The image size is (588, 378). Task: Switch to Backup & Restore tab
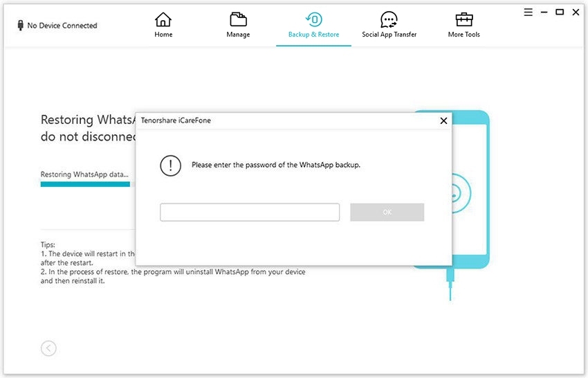click(x=313, y=25)
